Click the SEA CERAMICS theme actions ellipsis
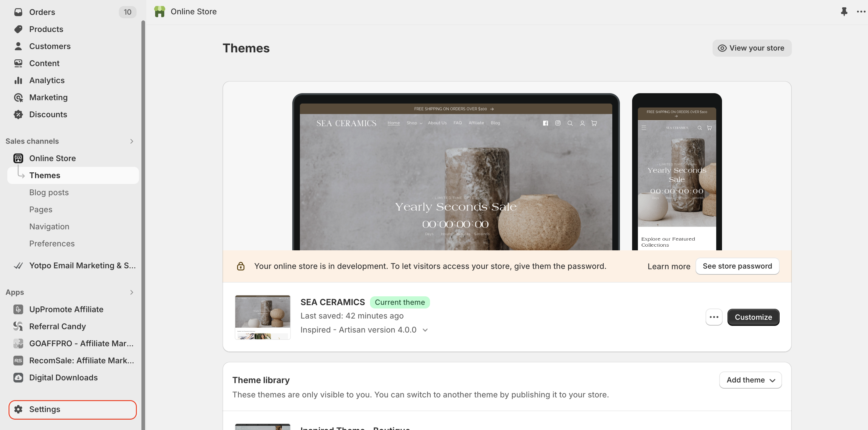Screen dimensions: 868x430 [714, 317]
